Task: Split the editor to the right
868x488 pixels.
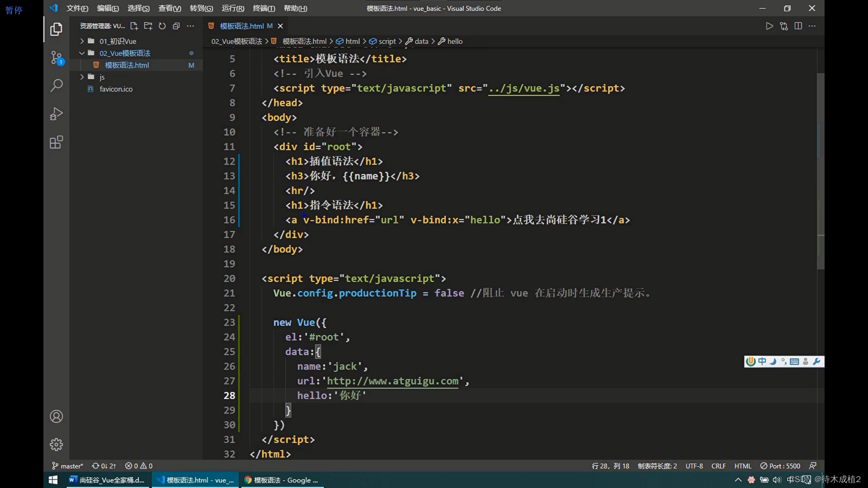Action: (798, 26)
